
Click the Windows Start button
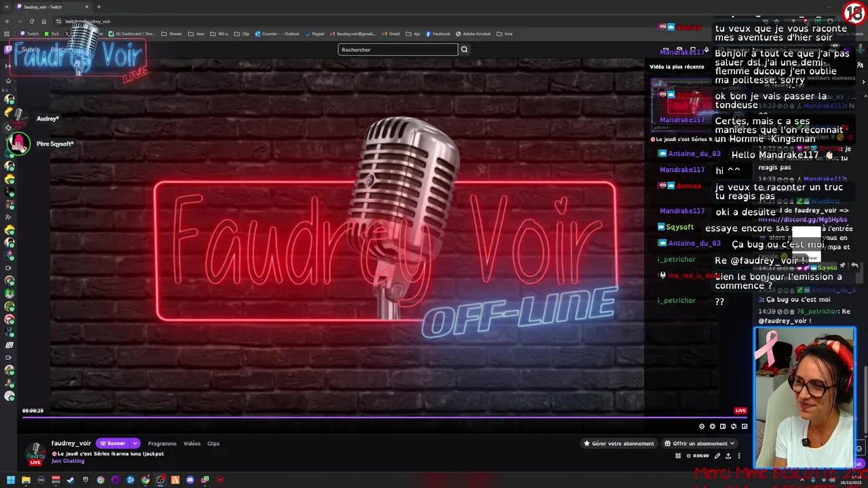point(10,480)
